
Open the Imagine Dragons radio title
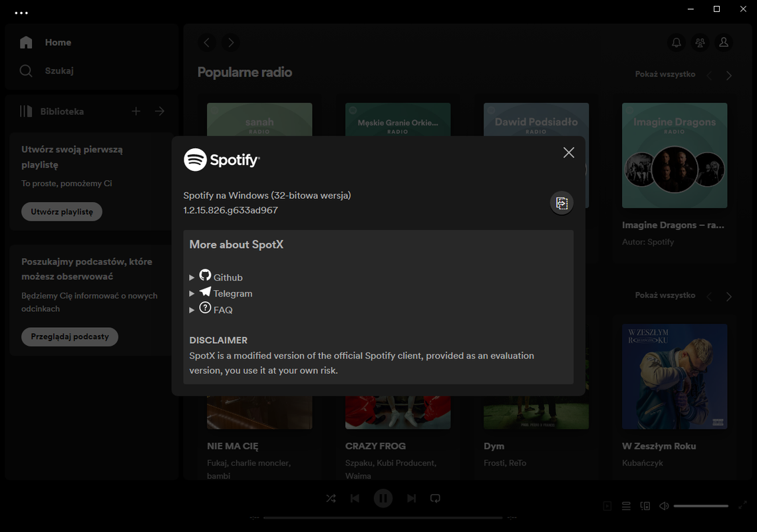pyautogui.click(x=673, y=225)
